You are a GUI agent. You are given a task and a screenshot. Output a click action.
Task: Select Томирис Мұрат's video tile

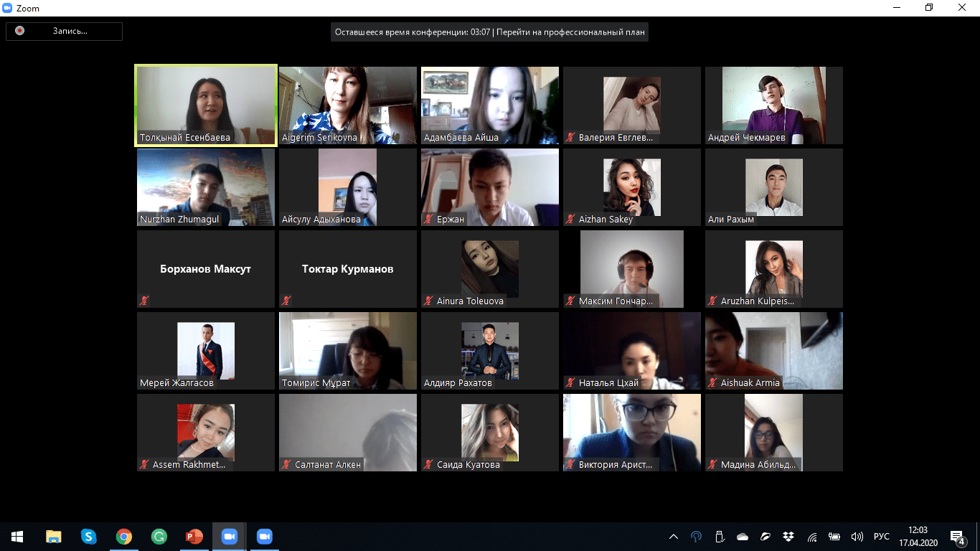click(x=348, y=351)
